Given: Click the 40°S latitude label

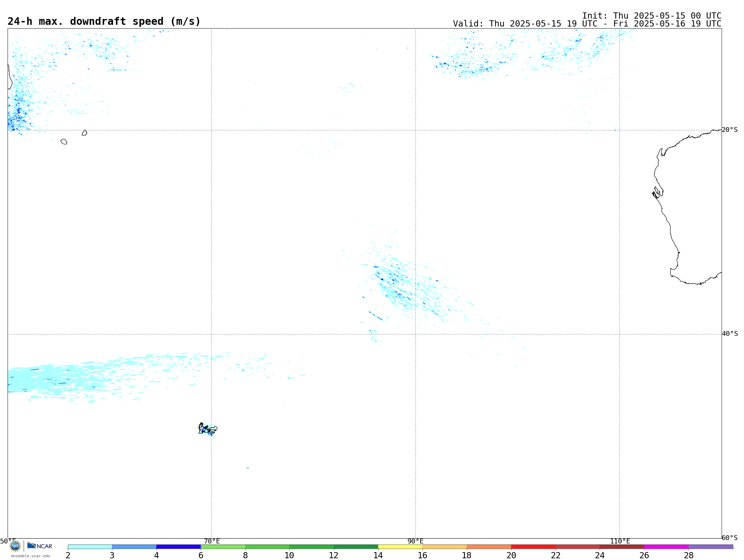Looking at the screenshot, I should click(x=730, y=334).
